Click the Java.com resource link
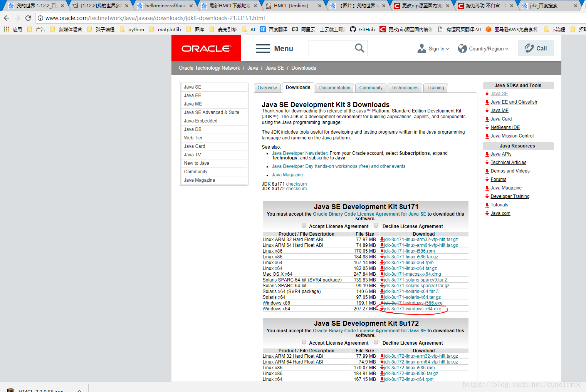The image size is (586, 392). (500, 213)
